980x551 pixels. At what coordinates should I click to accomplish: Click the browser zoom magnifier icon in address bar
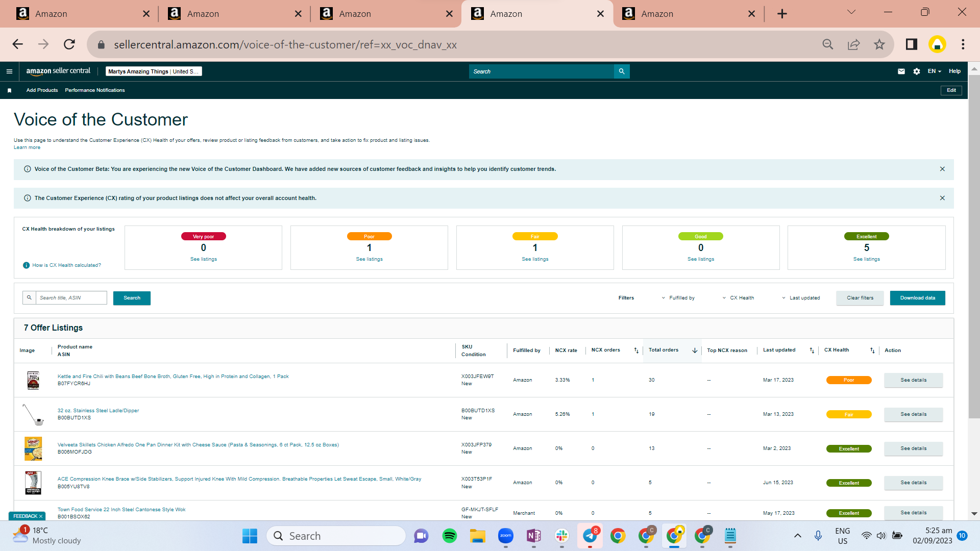coord(828,44)
